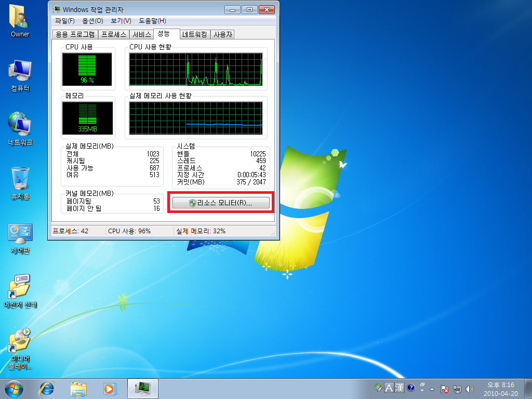Select the 제어판 control panel icon

20,238
